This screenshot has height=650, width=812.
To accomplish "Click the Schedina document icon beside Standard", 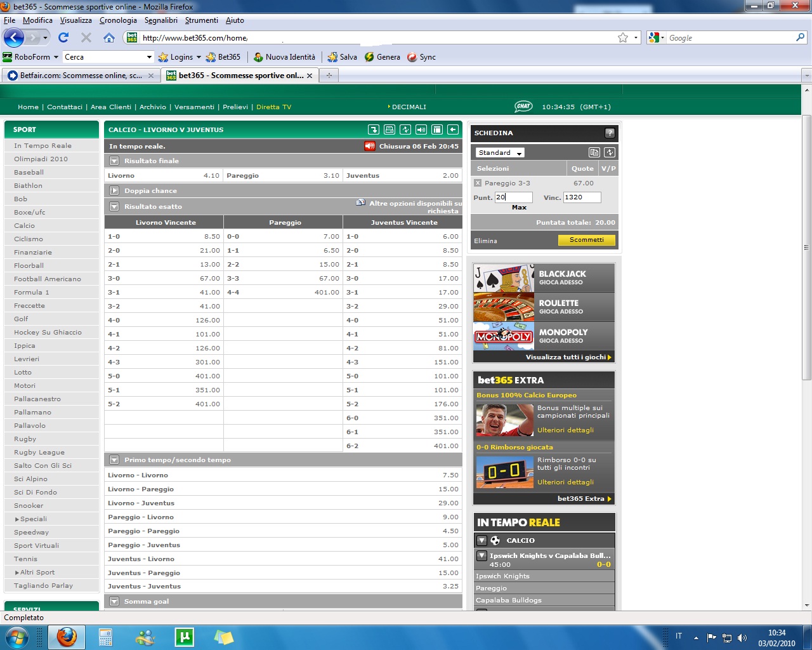I will coord(594,152).
